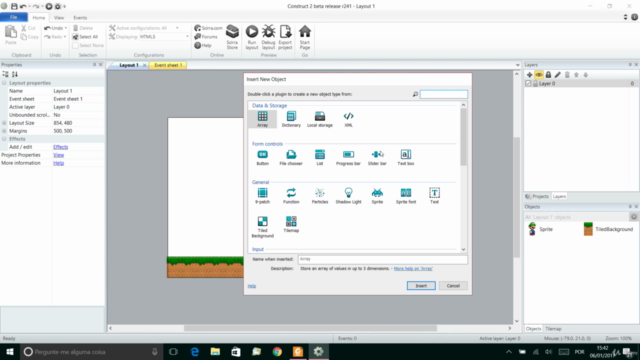Open Active configurations dropdown
Viewport: 640px width, 360px height.
pyautogui.click(x=177, y=28)
